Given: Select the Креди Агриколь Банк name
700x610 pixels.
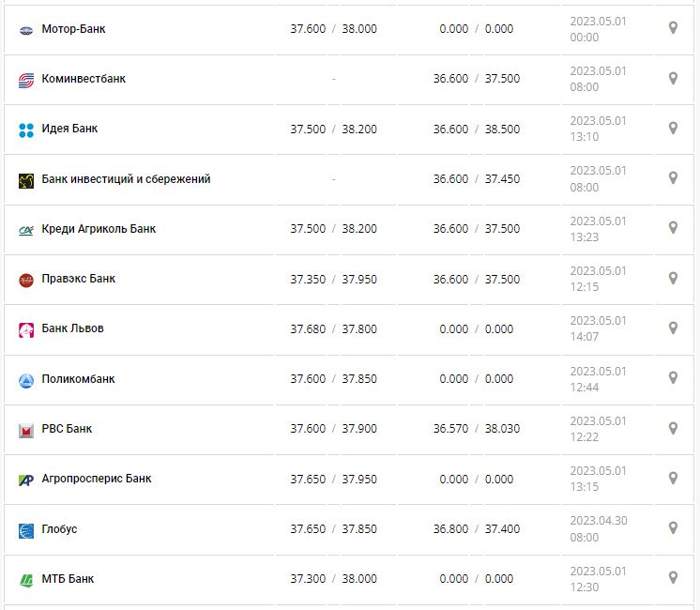Looking at the screenshot, I should (x=99, y=229).
